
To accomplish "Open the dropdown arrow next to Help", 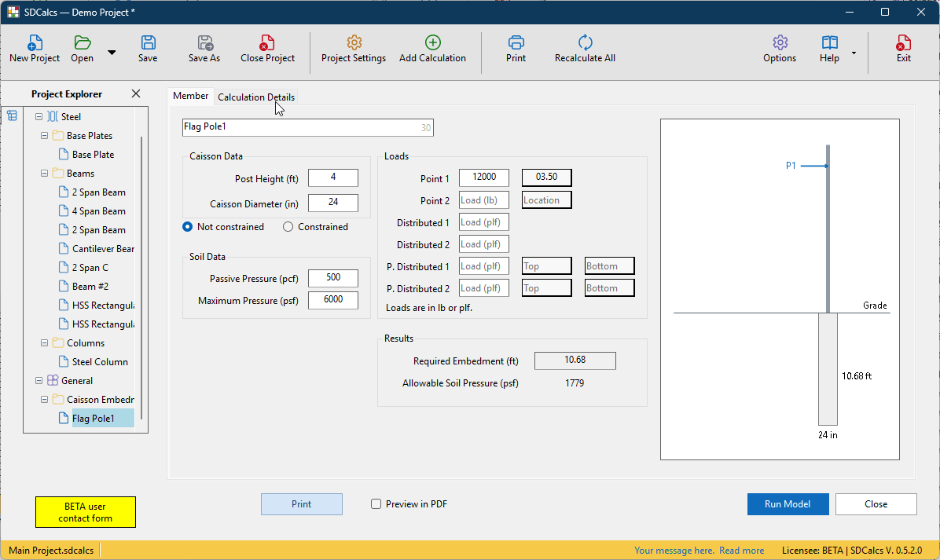I will pyautogui.click(x=854, y=53).
